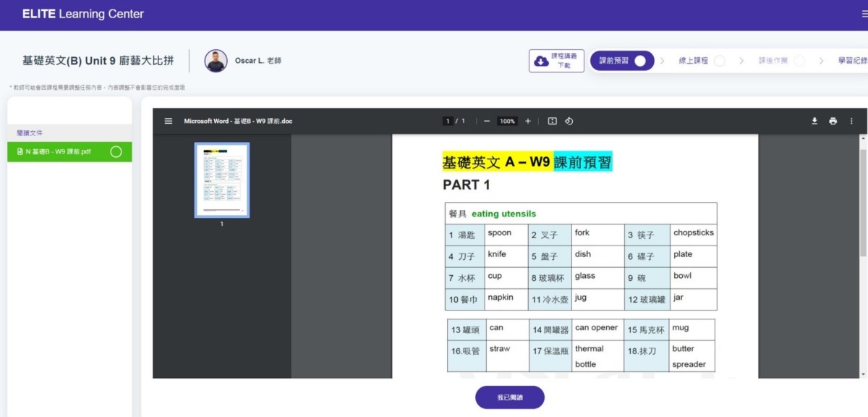Click teacher Oscar L. avatar

(216, 61)
